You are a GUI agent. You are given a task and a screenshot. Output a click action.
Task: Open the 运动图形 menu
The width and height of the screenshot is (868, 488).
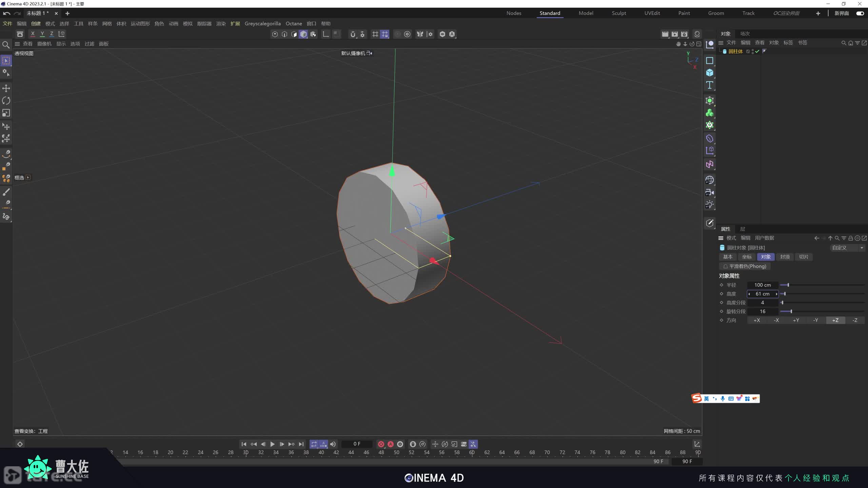(140, 24)
